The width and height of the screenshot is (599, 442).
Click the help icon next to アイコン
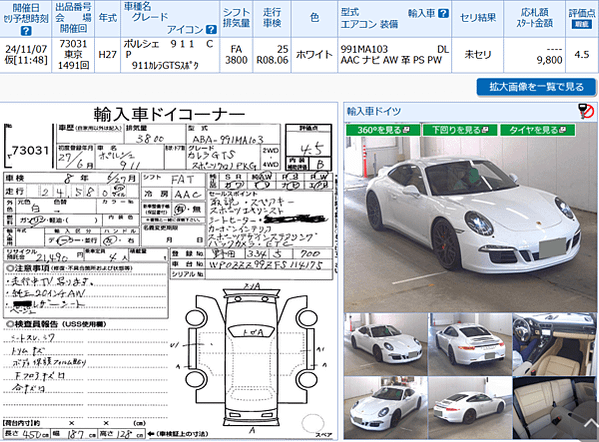pos(211,29)
